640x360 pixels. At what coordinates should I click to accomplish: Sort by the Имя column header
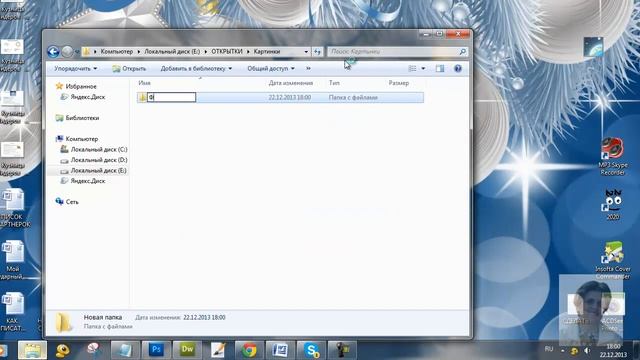tap(144, 83)
